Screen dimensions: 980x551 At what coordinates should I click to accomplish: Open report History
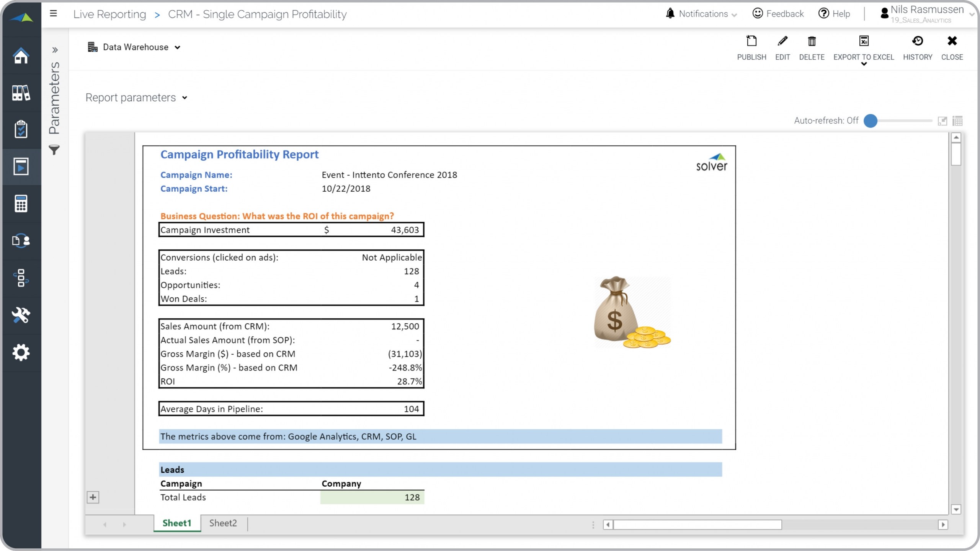pyautogui.click(x=917, y=41)
